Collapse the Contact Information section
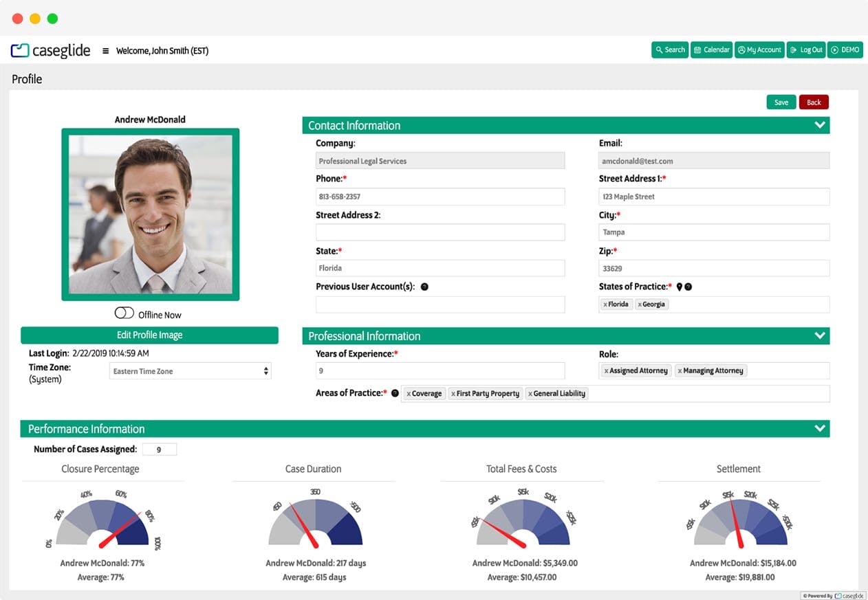The image size is (868, 600). [x=819, y=125]
